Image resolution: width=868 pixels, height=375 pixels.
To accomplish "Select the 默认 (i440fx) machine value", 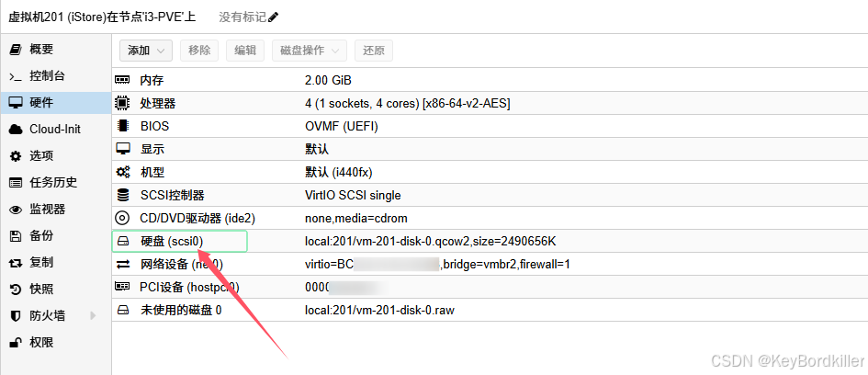I will (338, 172).
